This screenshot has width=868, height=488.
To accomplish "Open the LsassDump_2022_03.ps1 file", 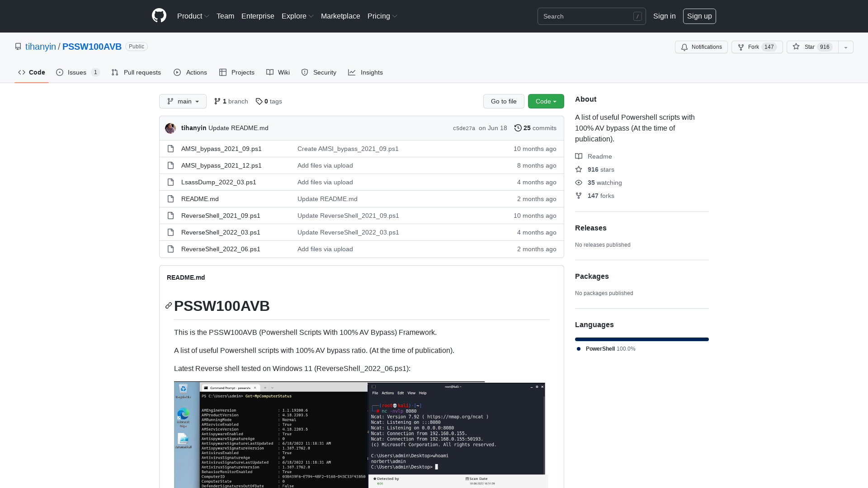I will tap(219, 182).
